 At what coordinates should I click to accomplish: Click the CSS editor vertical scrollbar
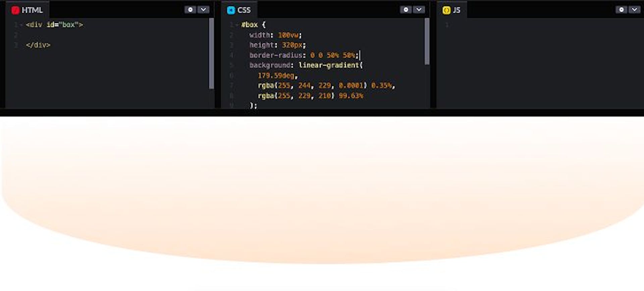427,41
